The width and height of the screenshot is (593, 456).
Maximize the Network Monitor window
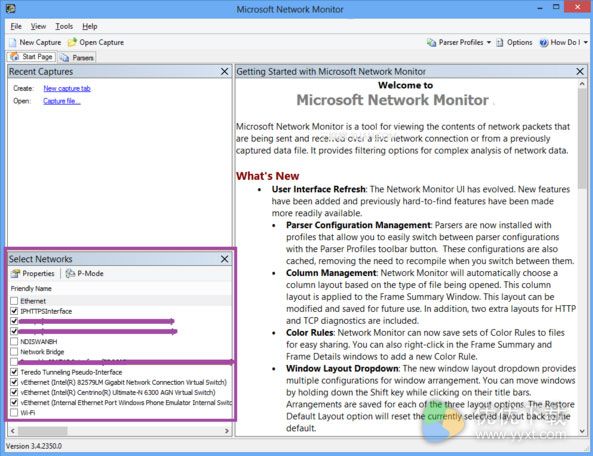556,8
